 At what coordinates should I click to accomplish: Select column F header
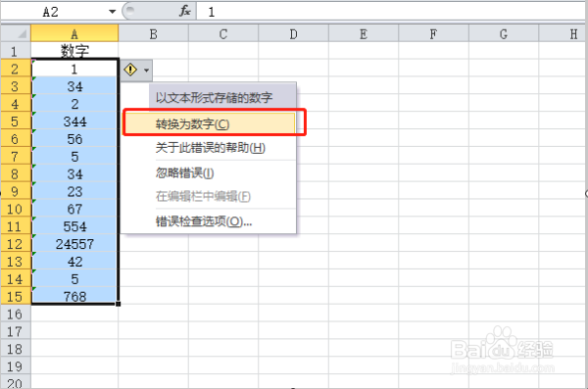(433, 33)
